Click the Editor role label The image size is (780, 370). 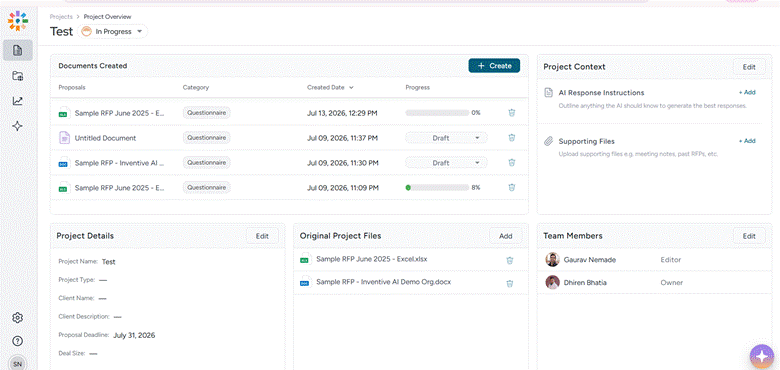pos(671,260)
